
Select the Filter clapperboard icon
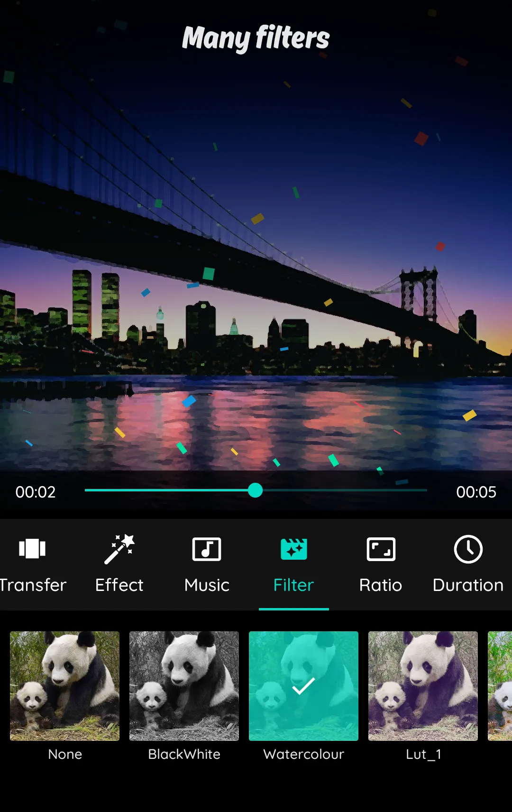click(x=294, y=549)
